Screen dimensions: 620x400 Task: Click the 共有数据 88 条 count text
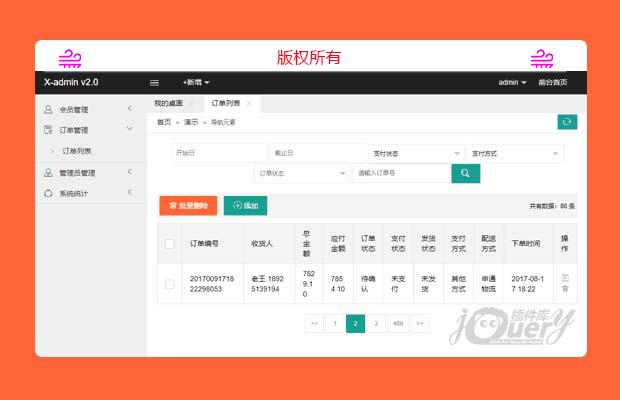(552, 206)
